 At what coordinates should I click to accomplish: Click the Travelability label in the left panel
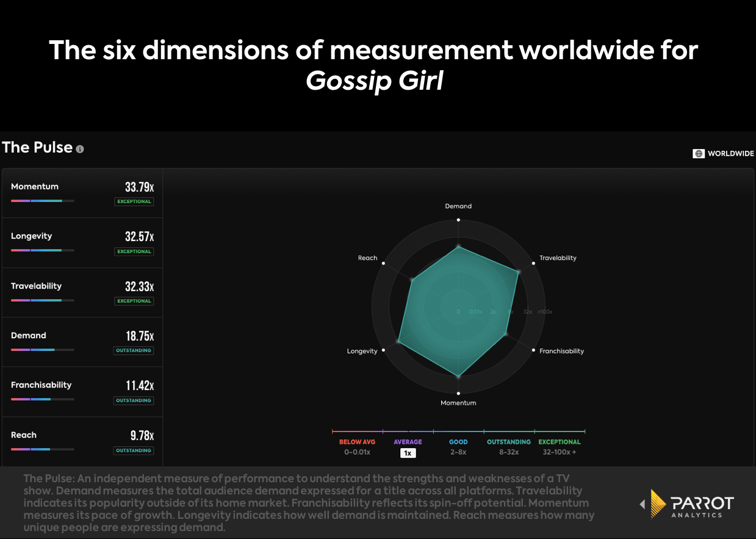click(36, 286)
